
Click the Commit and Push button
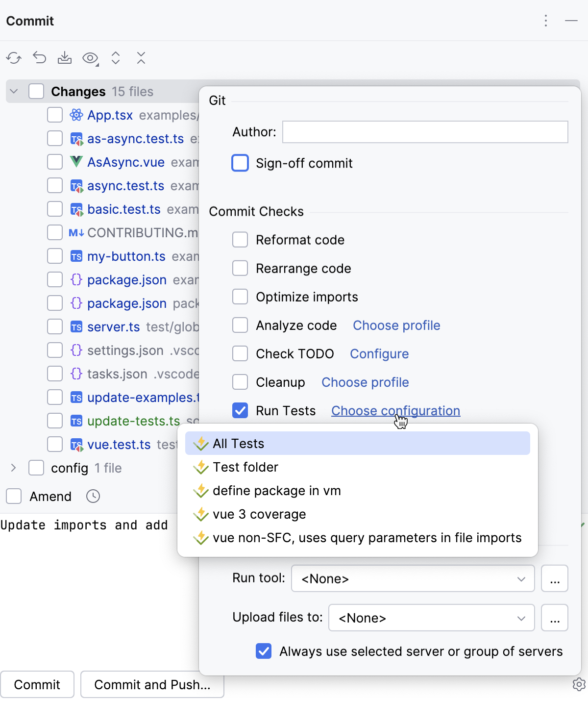[152, 684]
